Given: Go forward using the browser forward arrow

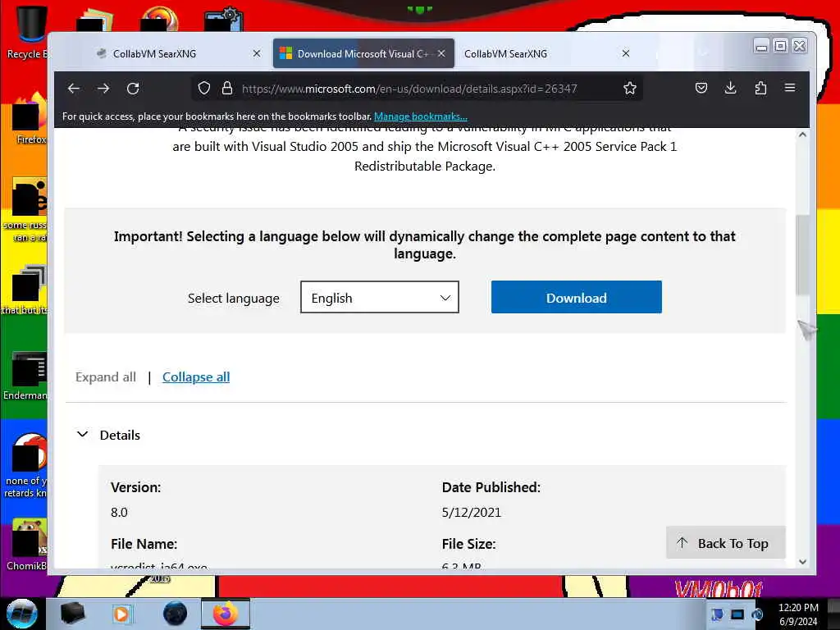Looking at the screenshot, I should coord(103,89).
